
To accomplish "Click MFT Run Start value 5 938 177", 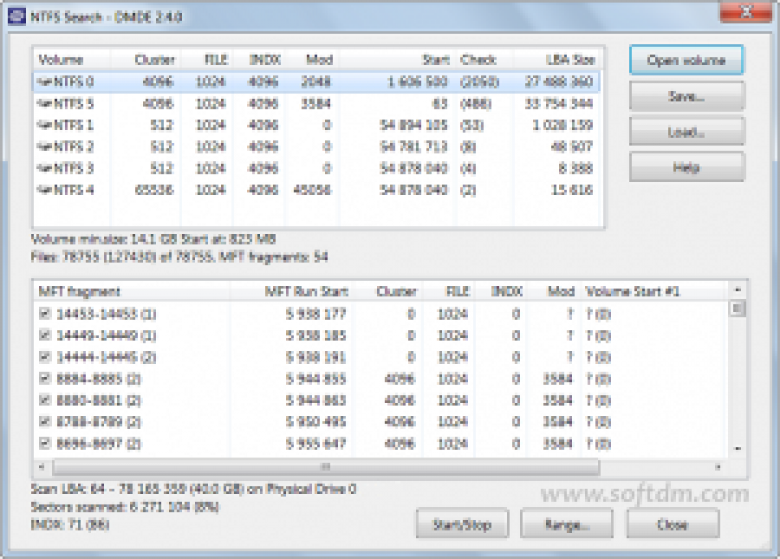I will point(316,314).
